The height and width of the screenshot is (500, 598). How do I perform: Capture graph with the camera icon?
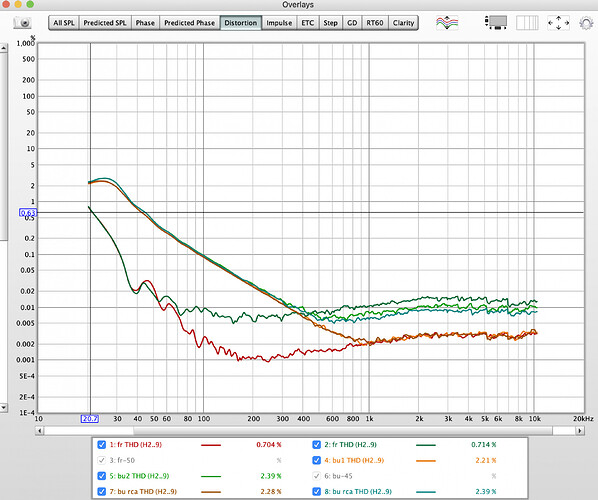[x=23, y=23]
